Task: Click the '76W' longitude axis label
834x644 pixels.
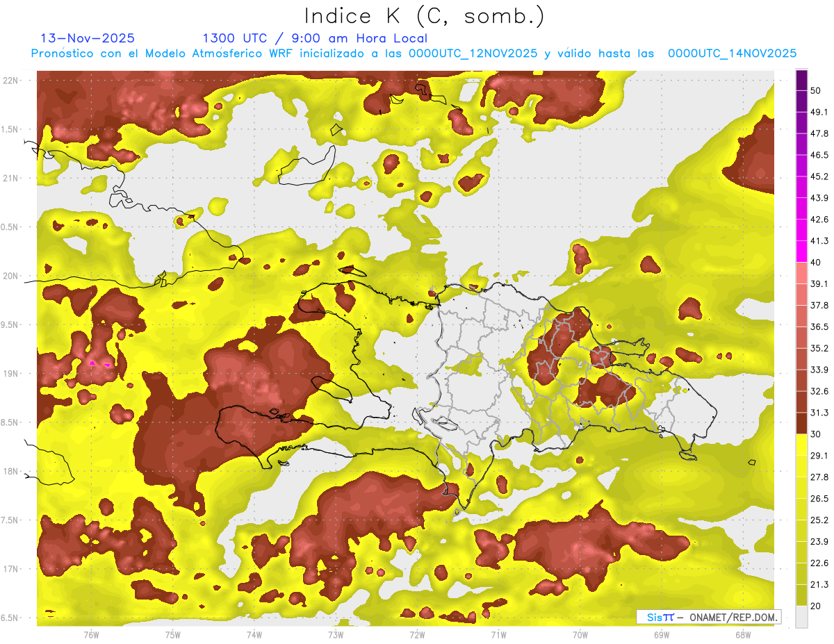Action: (91, 634)
